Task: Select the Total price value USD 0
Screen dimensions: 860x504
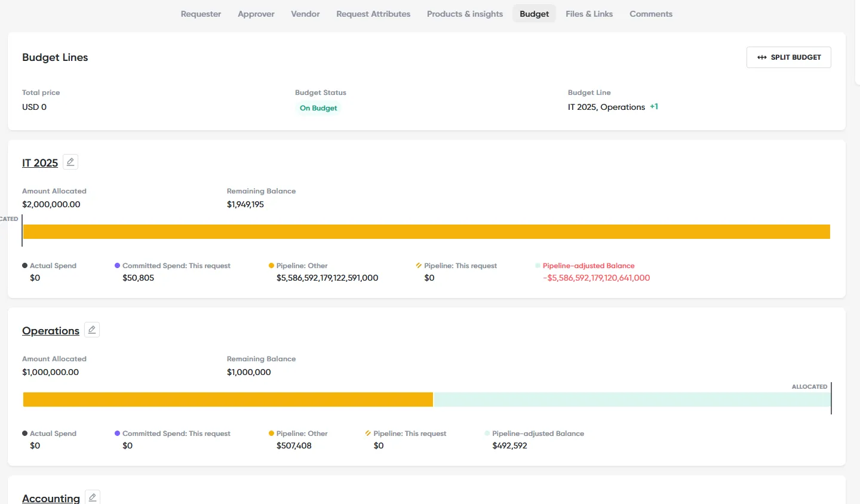Action: [34, 107]
